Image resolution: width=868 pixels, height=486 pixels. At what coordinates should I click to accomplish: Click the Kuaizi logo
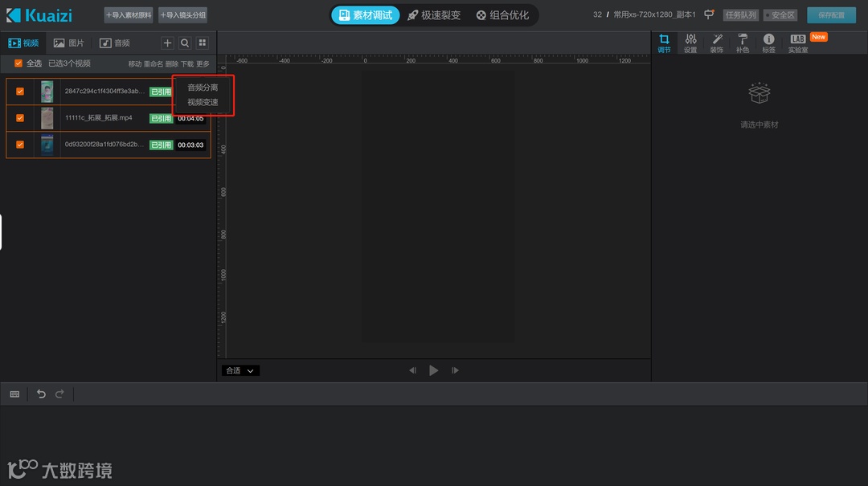39,15
